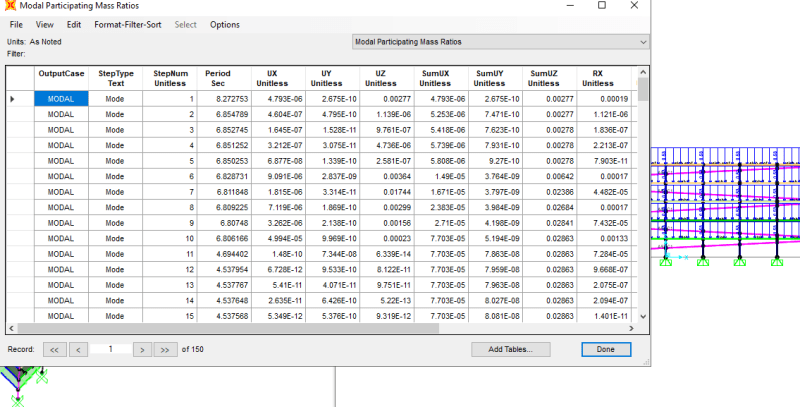Jump to last record with >> button
800x407 pixels.
coord(165,349)
